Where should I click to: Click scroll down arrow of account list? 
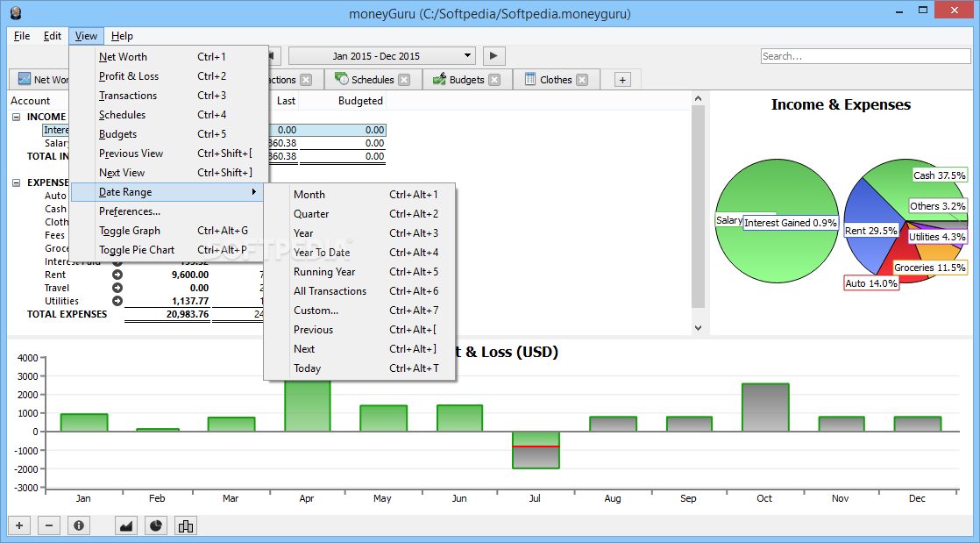(698, 328)
